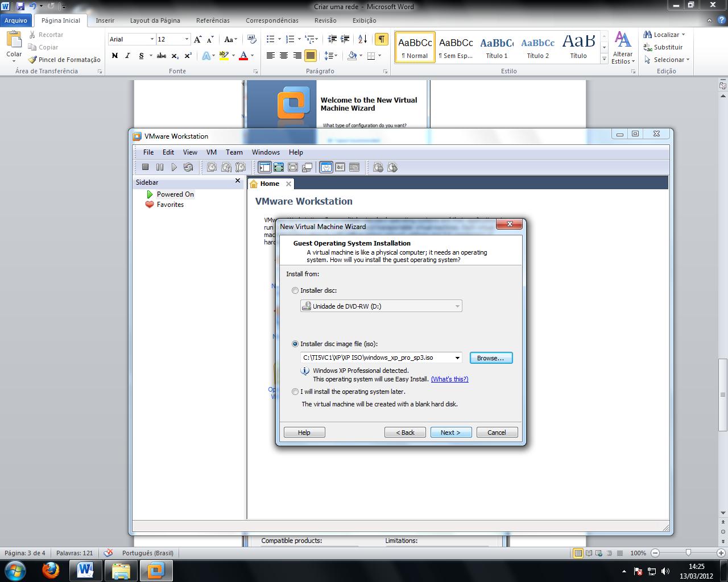Screen dimensions: 728x582
Task: Click Cancel in the wizard
Action: click(x=497, y=433)
